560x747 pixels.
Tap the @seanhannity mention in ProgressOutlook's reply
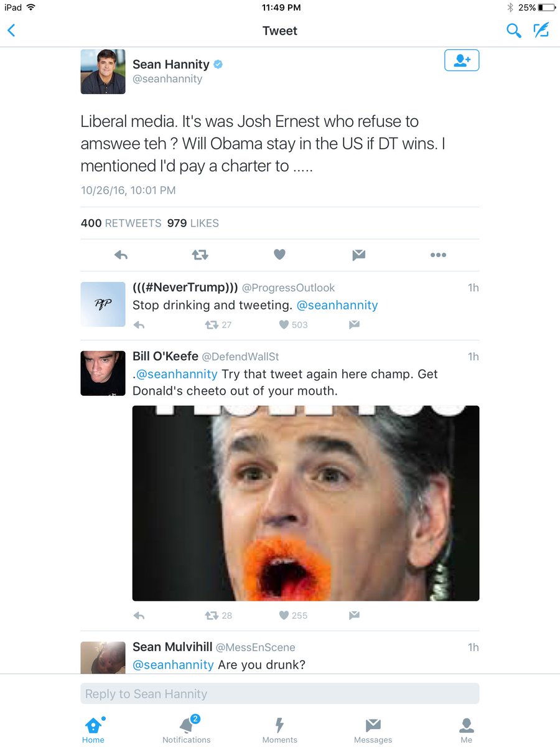(337, 306)
